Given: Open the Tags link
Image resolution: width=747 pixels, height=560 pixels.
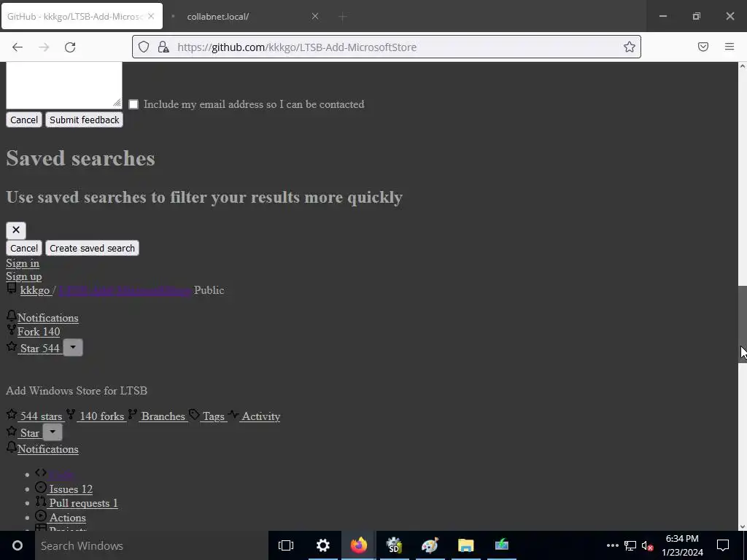Looking at the screenshot, I should click(x=213, y=416).
